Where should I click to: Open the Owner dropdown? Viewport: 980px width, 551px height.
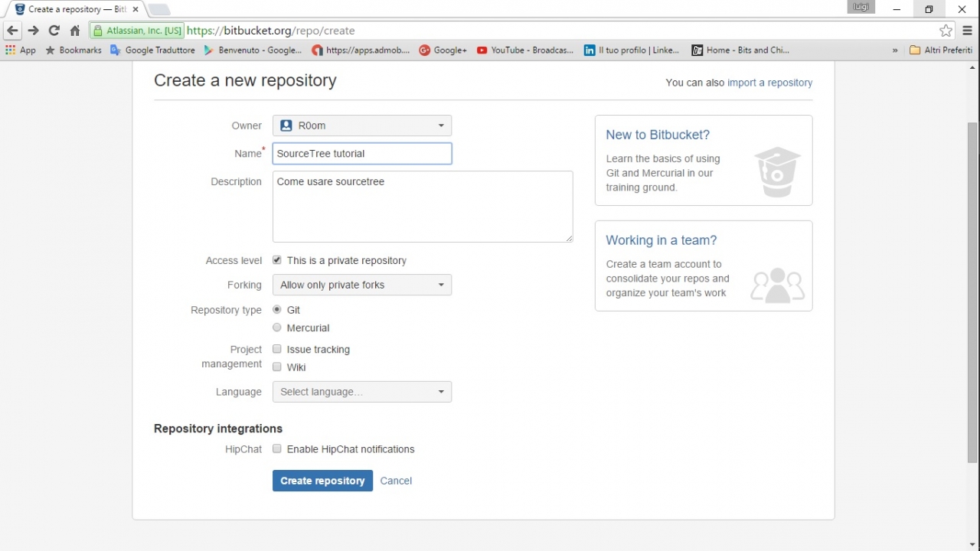[362, 126]
